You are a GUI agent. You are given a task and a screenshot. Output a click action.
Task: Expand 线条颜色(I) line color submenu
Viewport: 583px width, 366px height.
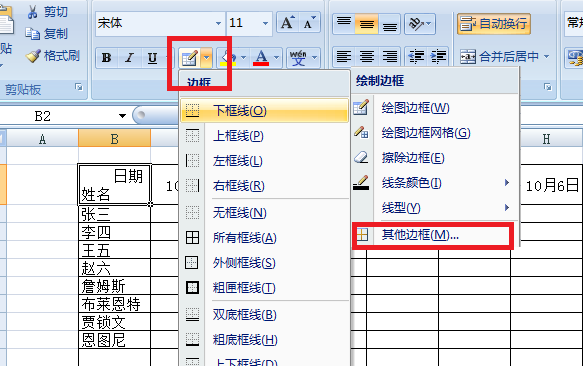pyautogui.click(x=435, y=183)
